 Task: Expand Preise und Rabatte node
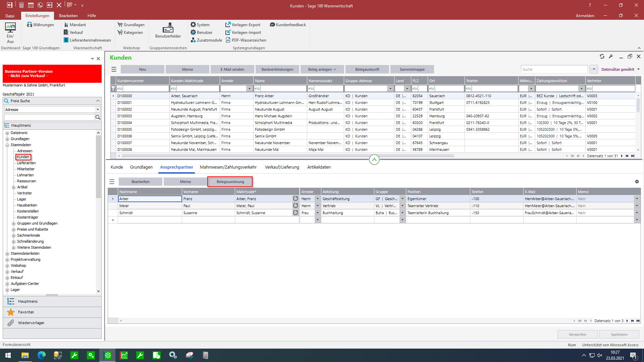coord(14,230)
